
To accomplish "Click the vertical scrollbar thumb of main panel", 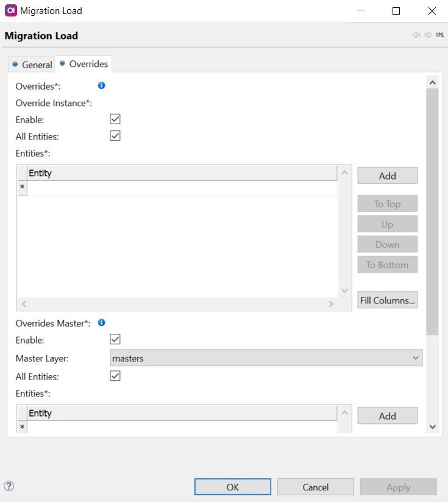I will [432, 210].
